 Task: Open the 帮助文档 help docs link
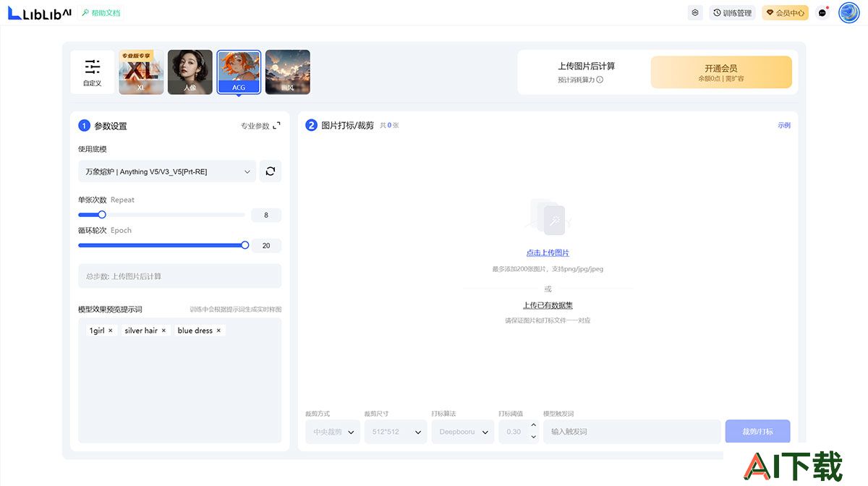coord(101,13)
